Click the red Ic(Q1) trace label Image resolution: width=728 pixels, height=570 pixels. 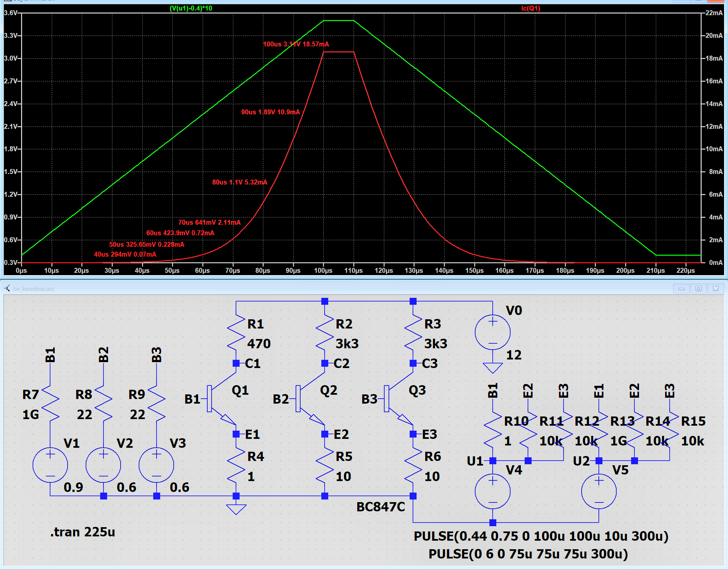530,8
